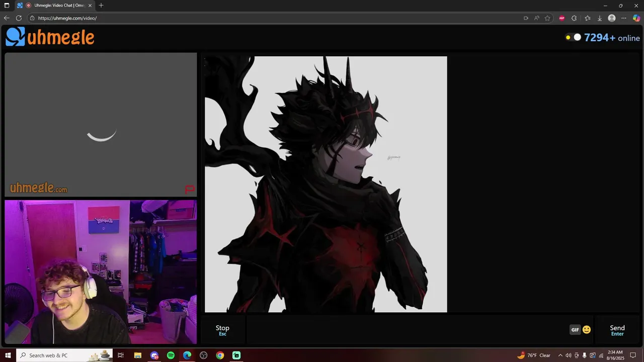The image size is (644, 362).
Task: Add page to favorites star
Action: tap(547, 18)
